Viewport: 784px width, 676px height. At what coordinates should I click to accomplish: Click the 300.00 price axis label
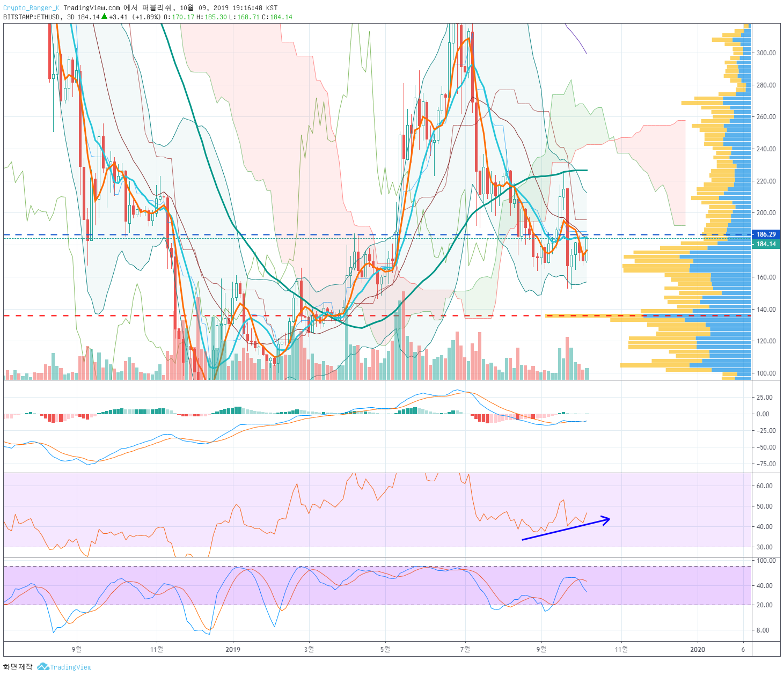[766, 53]
